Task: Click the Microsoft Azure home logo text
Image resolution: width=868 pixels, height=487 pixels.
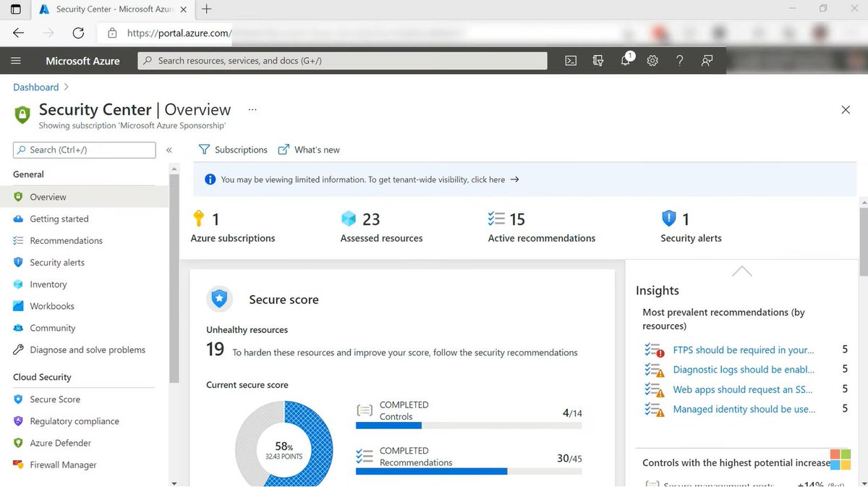Action: coord(82,61)
